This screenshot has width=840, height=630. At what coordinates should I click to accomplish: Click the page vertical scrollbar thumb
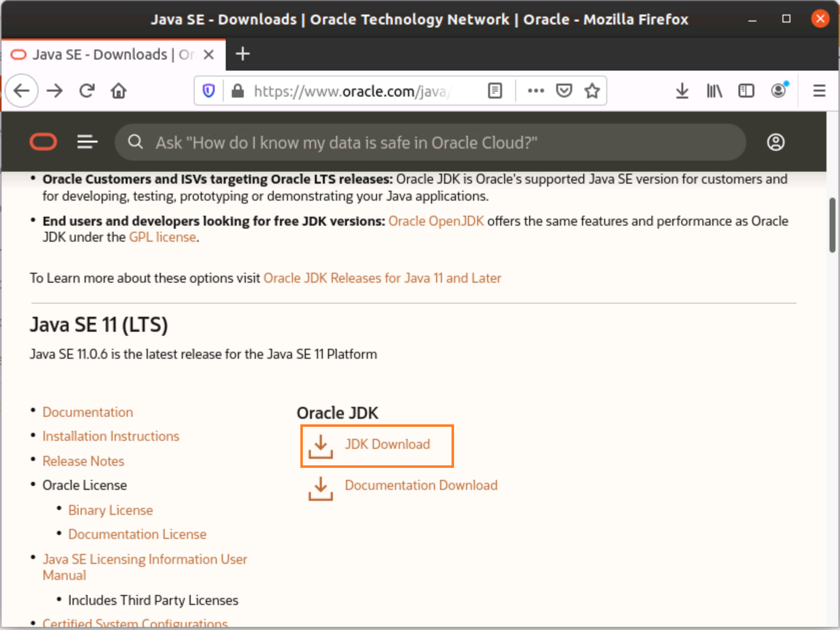(x=832, y=225)
